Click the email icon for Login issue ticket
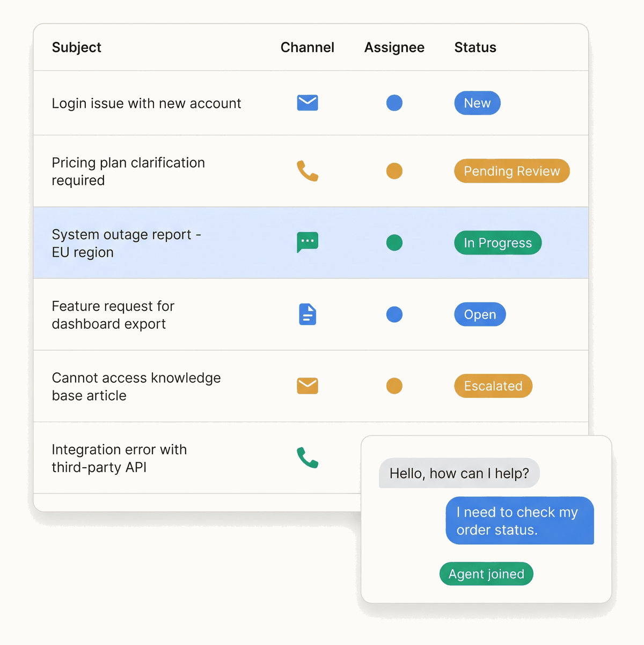Viewport: 644px width, 645px height. (308, 103)
